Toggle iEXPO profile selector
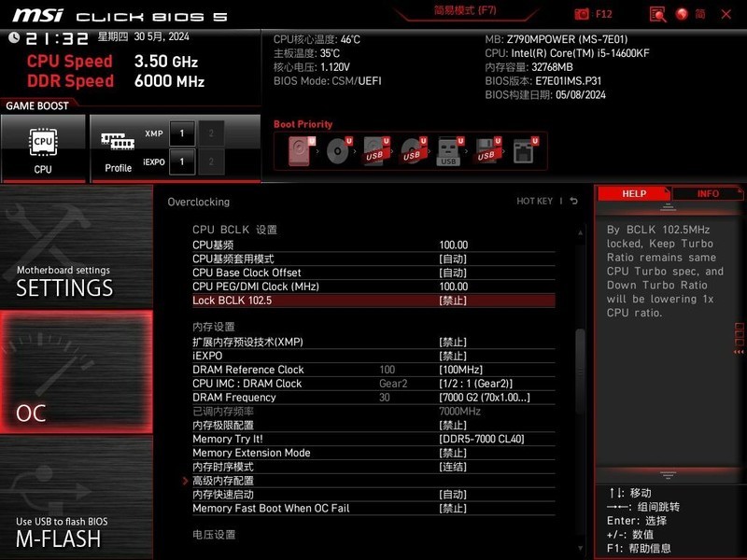Screen dimensions: 747x560 pos(183,161)
